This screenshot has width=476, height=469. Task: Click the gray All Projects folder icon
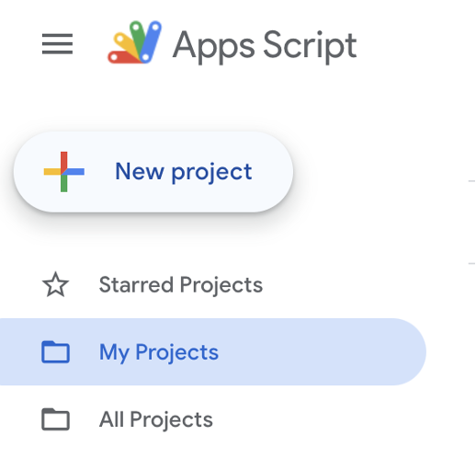(55, 419)
